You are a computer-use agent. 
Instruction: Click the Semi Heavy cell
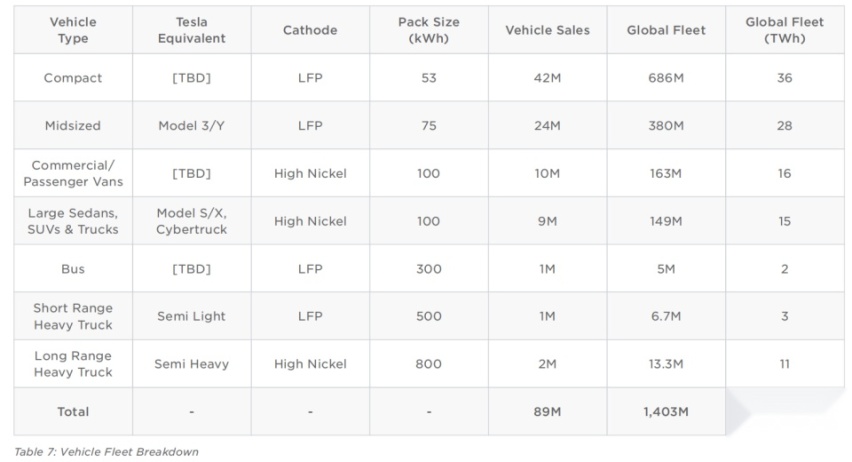pyautogui.click(x=191, y=364)
